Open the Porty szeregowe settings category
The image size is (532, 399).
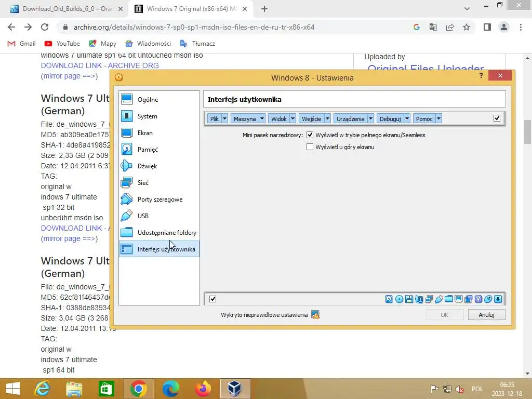pos(159,199)
